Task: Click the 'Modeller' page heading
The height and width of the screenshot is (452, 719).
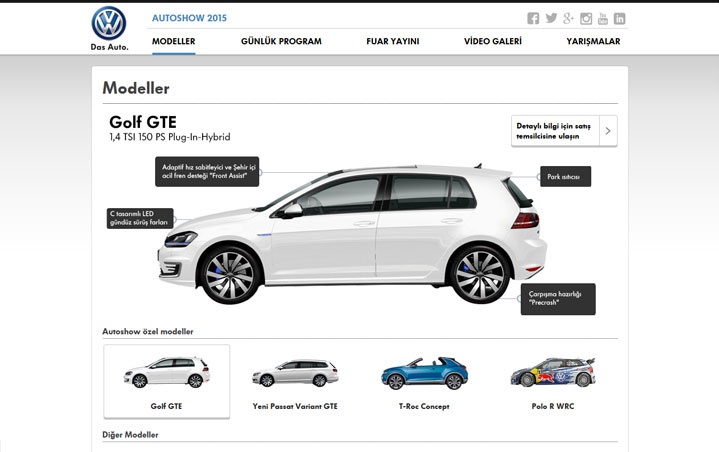Action: [x=136, y=88]
